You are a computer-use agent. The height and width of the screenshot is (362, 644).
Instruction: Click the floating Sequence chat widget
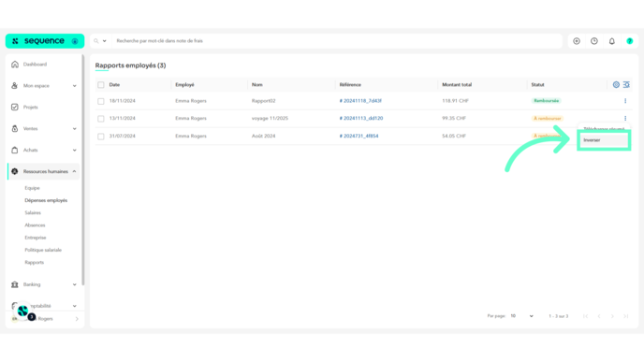coord(23,311)
